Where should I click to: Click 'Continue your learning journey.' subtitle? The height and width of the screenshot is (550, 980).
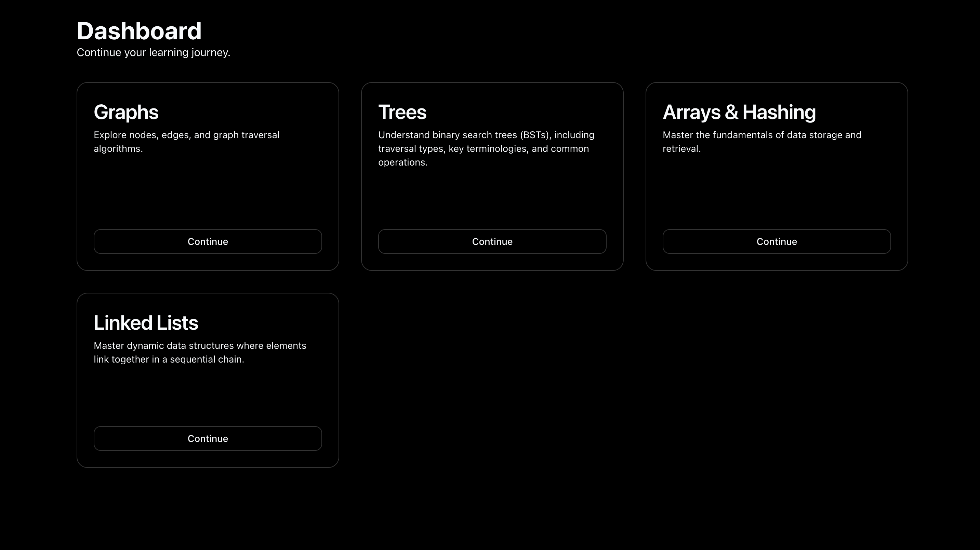153,53
